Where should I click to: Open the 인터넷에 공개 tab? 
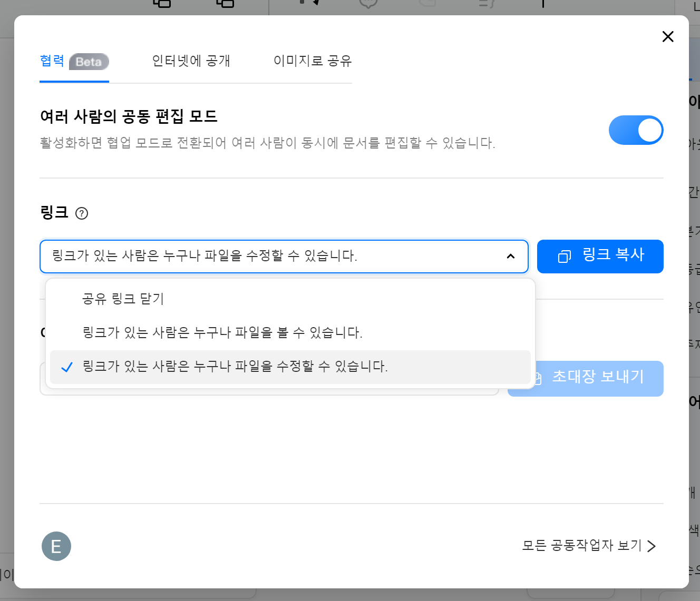click(191, 61)
